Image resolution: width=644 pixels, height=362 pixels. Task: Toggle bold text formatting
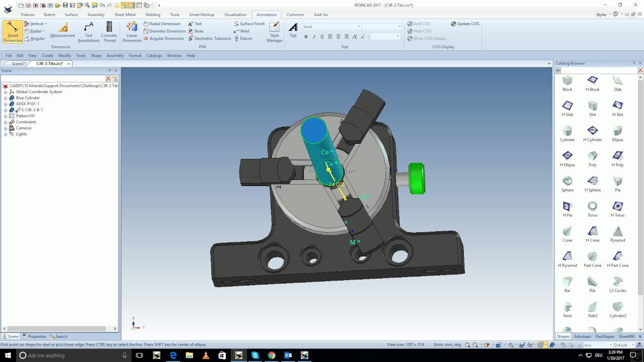click(x=306, y=37)
